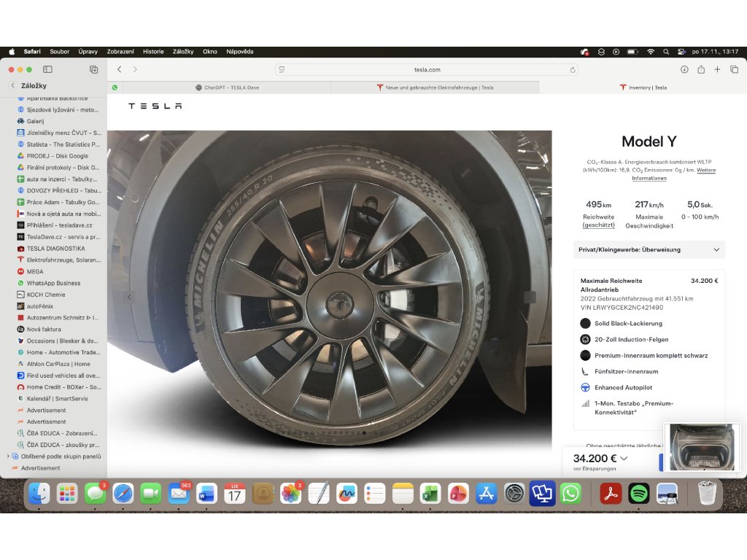Image resolution: width=747 pixels, height=560 pixels.
Task: Open the Záložky menu in menu bar
Action: click(183, 52)
